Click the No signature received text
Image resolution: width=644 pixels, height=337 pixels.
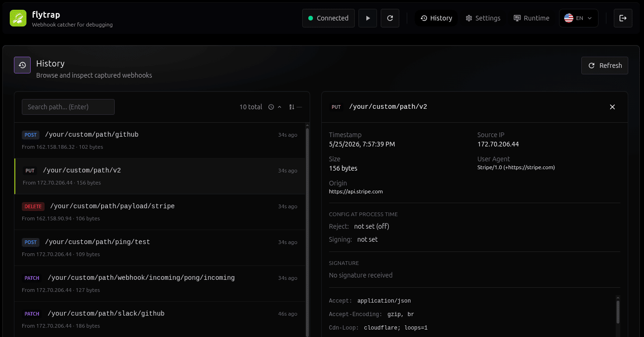point(361,275)
